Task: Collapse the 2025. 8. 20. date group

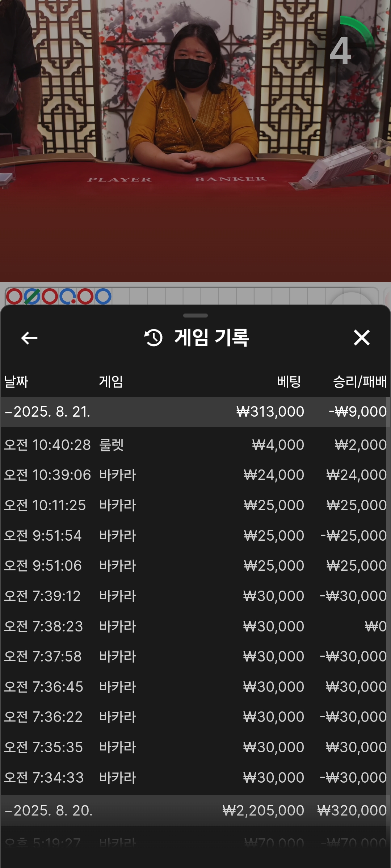Action: click(x=195, y=810)
